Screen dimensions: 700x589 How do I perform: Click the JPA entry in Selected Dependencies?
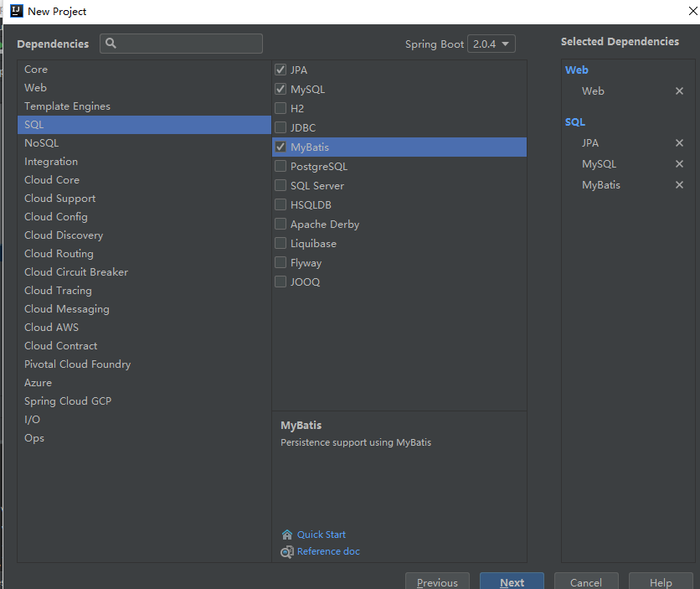[x=590, y=143]
